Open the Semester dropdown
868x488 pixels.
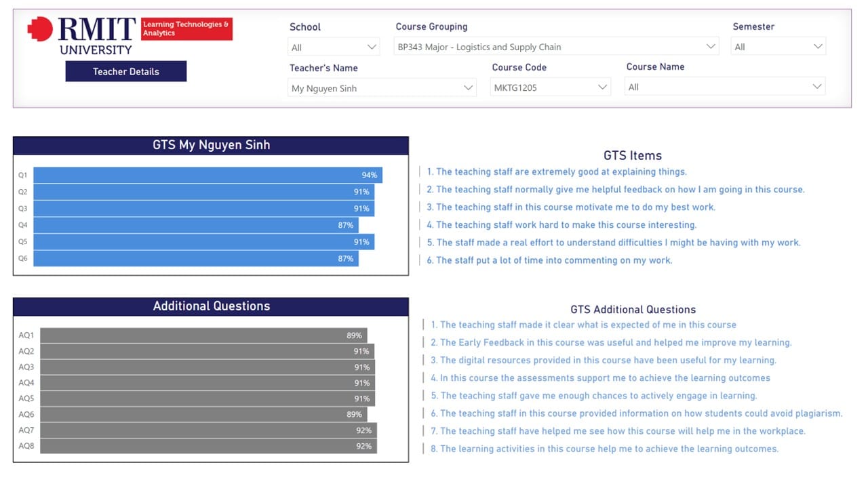click(x=778, y=47)
